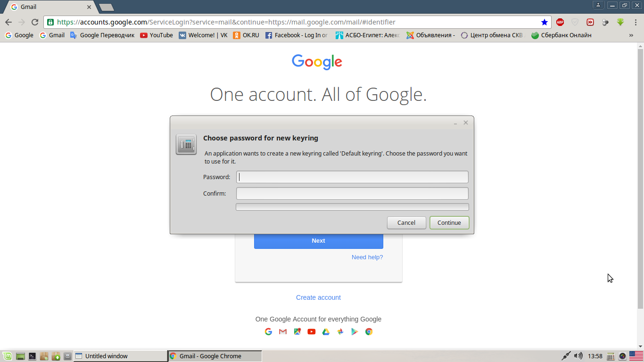Click the password strength bar
The width and height of the screenshot is (644, 362).
[x=352, y=207]
